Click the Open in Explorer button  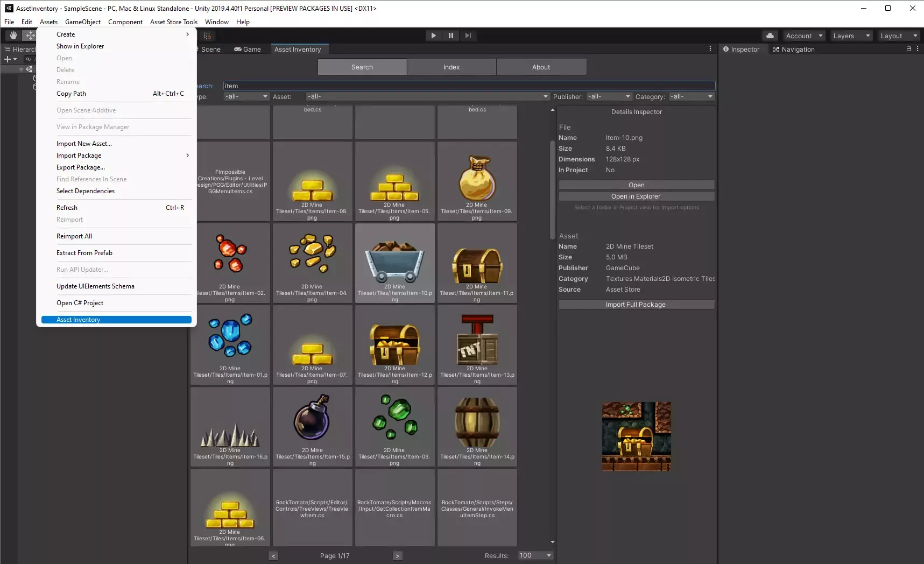pos(636,196)
